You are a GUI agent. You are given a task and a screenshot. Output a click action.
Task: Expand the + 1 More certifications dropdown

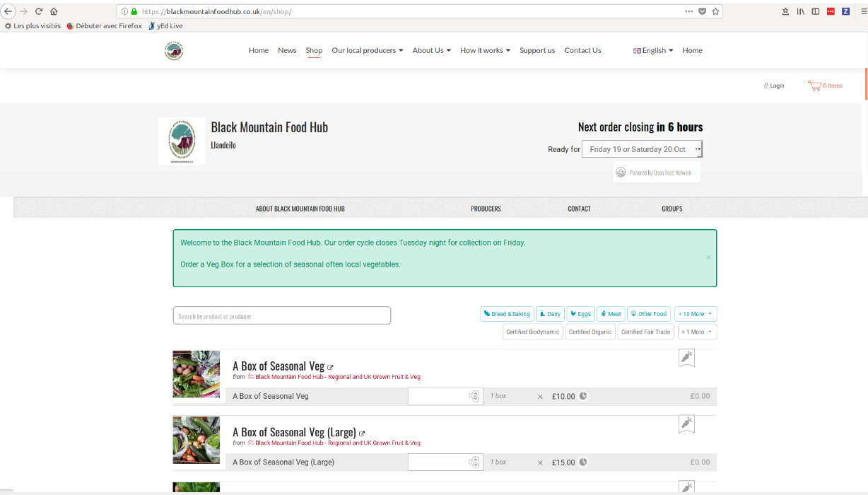697,332
